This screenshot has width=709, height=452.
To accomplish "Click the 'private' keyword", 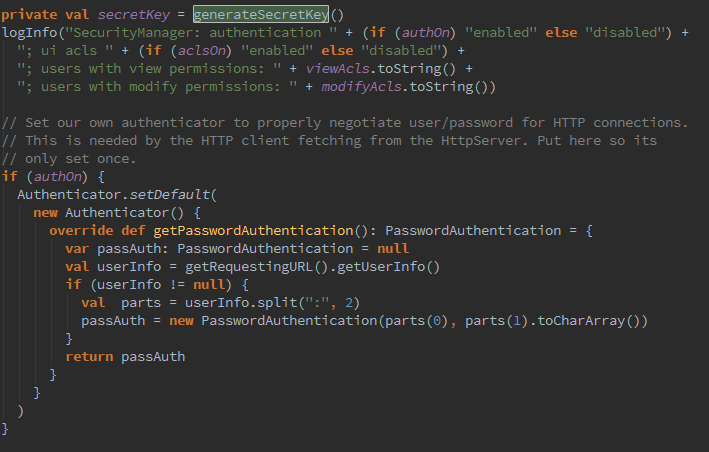I will pyautogui.click(x=29, y=14).
